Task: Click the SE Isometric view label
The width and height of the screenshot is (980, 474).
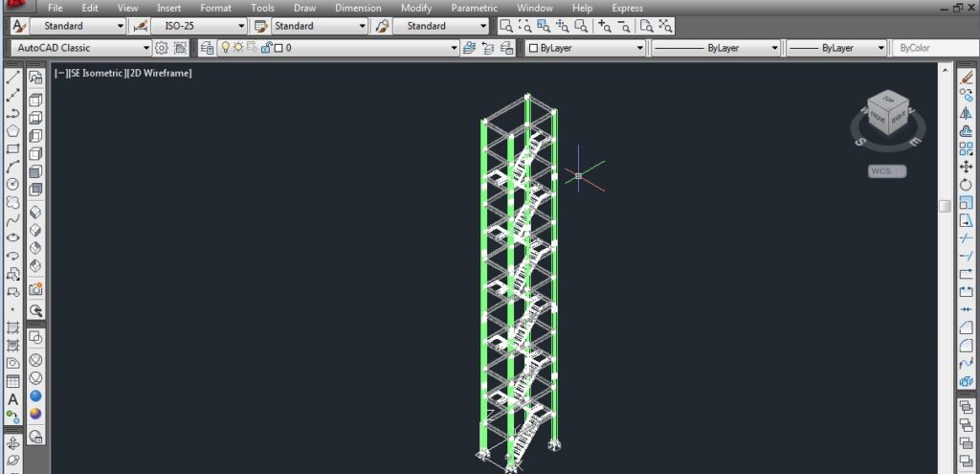Action: [x=97, y=73]
